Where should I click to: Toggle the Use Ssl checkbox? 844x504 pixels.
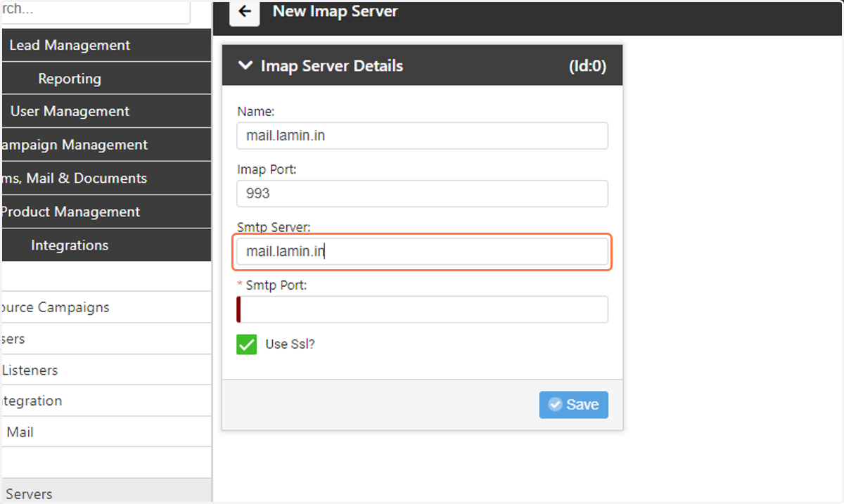247,344
